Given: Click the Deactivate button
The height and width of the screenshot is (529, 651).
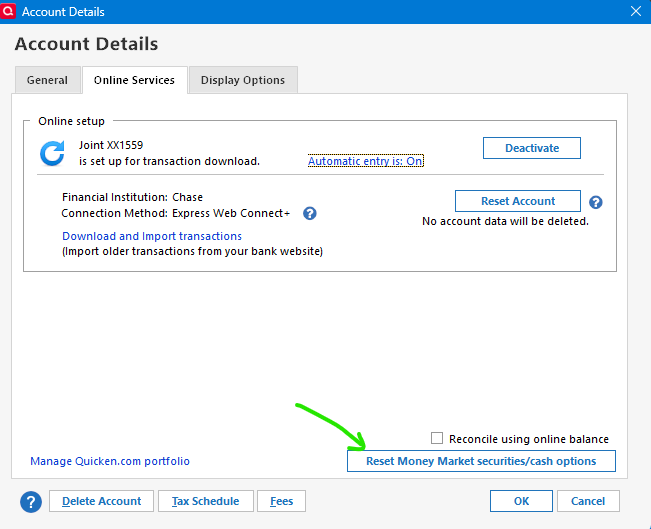Looking at the screenshot, I should point(531,148).
